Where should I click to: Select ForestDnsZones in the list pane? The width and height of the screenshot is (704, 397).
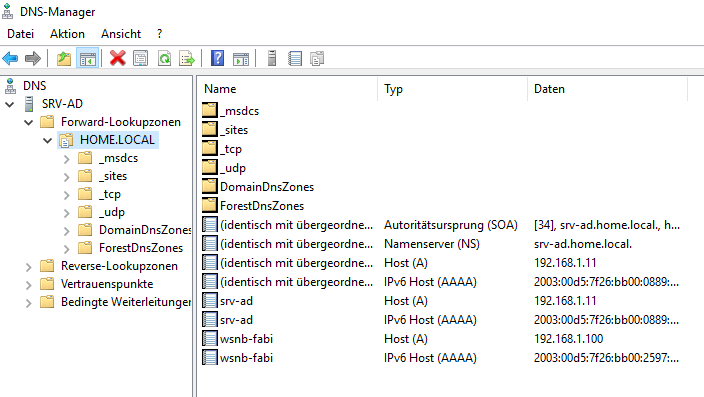pos(262,206)
